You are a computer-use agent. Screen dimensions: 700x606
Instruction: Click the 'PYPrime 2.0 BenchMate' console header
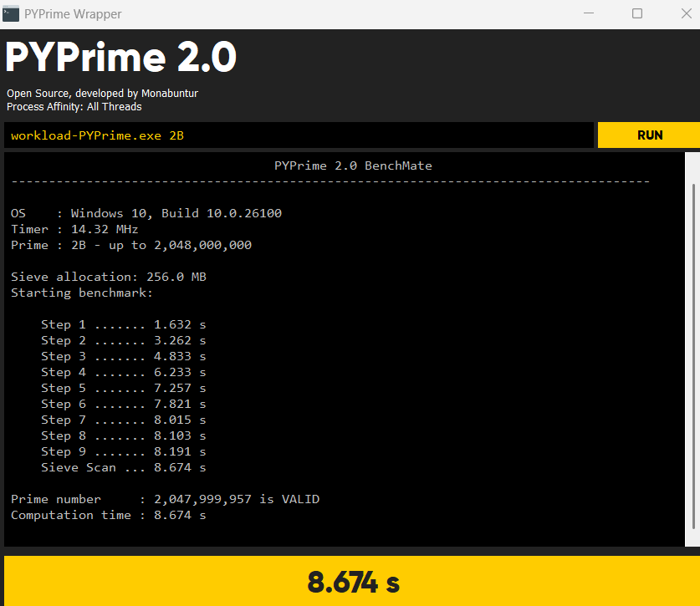(353, 166)
